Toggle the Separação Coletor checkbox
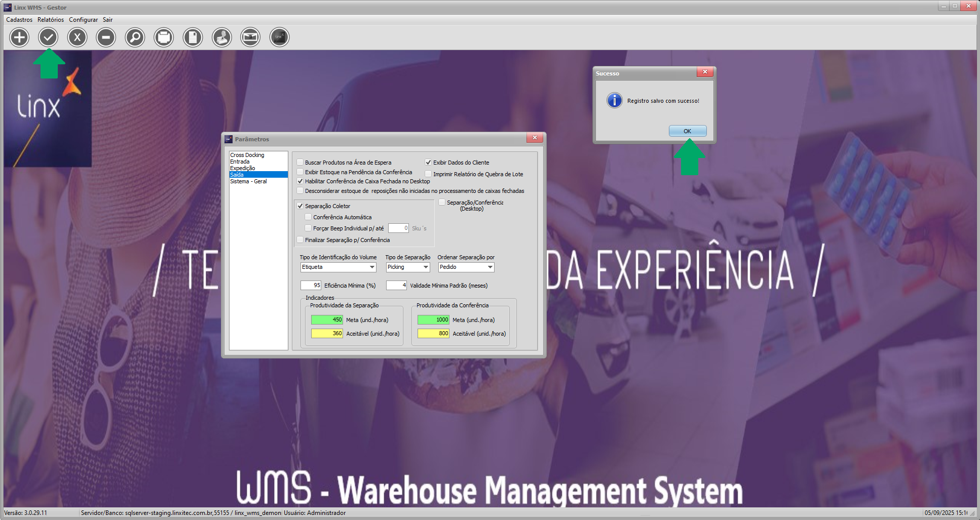The width and height of the screenshot is (980, 520). [x=300, y=206]
